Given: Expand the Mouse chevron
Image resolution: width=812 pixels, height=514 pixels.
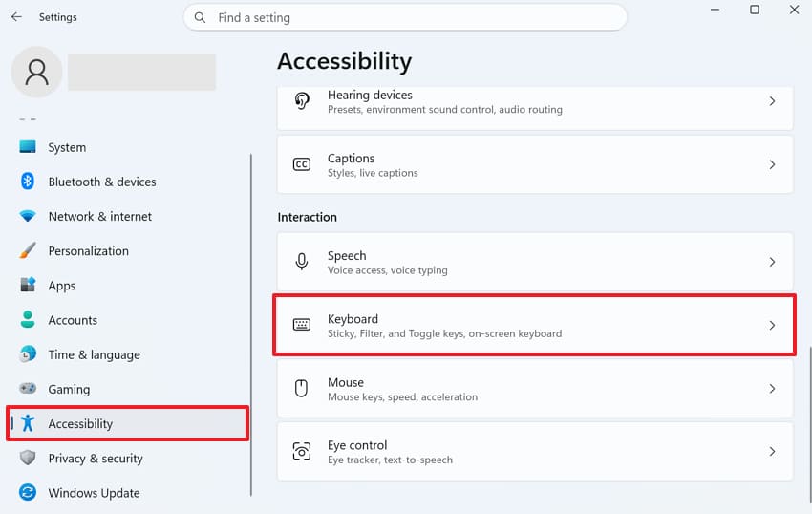Looking at the screenshot, I should 772,388.
